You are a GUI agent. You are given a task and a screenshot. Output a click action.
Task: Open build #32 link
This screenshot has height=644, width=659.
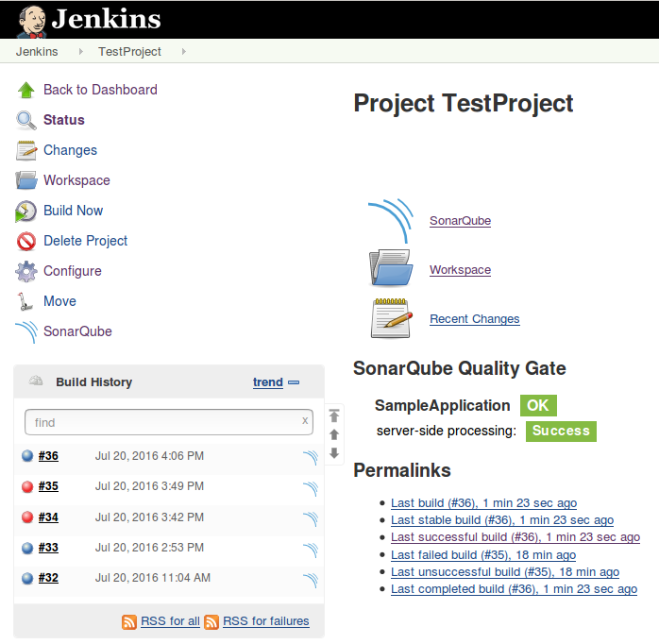pos(48,578)
